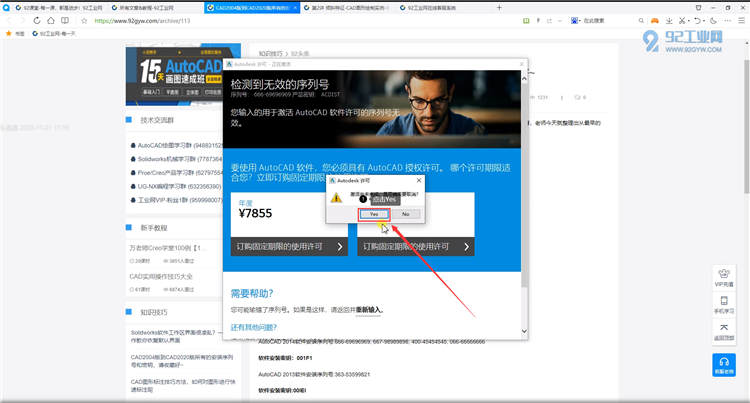Viewport: 750px width, 403px height.
Task: Click the lightning speed mode icon
Action: 538,21
